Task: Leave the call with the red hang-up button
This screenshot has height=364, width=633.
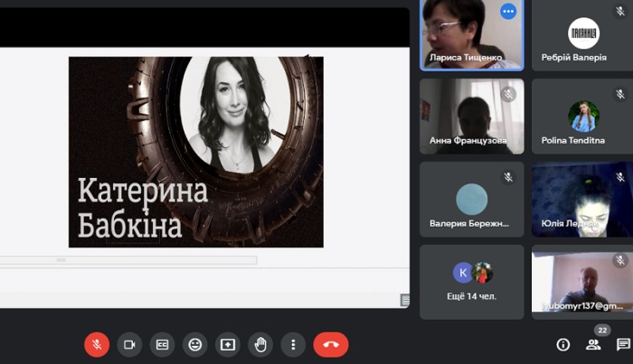Action: [x=330, y=344]
